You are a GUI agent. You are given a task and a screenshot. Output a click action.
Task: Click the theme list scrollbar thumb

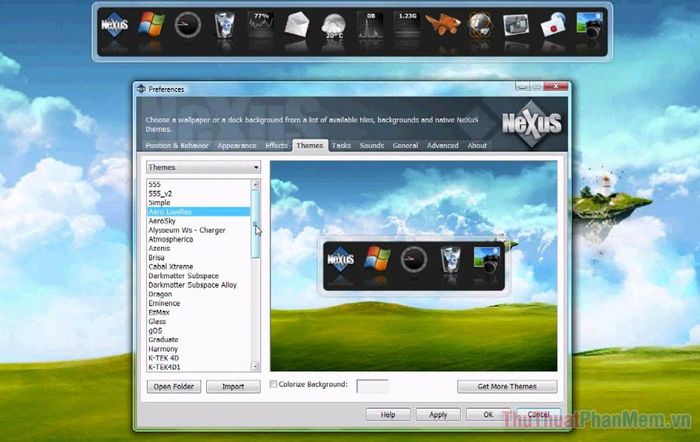point(255,224)
